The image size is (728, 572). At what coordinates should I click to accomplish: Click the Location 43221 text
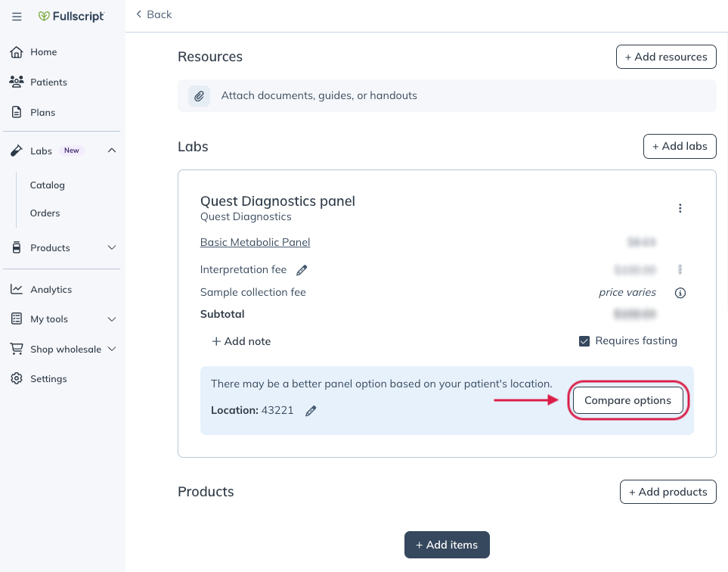click(x=252, y=410)
